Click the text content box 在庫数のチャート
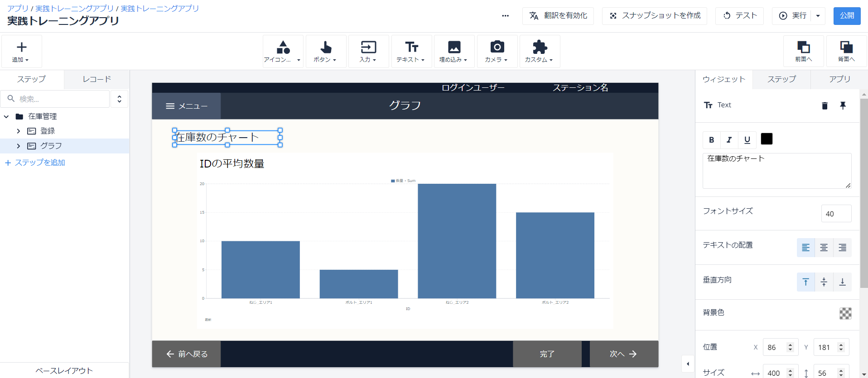This screenshot has width=868, height=378. tap(777, 171)
